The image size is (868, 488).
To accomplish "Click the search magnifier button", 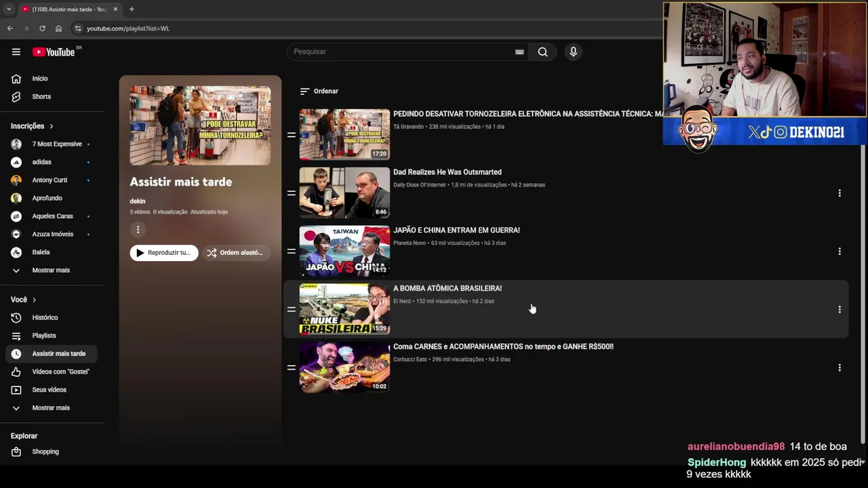I will pyautogui.click(x=542, y=52).
